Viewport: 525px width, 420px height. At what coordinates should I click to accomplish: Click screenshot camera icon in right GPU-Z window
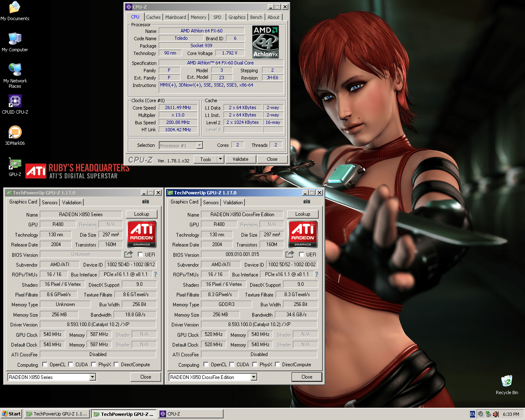[x=306, y=202]
